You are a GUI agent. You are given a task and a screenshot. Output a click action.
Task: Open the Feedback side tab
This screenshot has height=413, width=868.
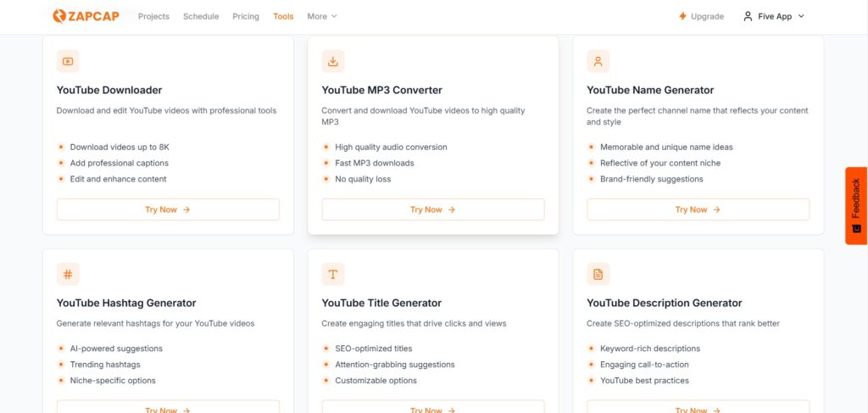click(856, 205)
